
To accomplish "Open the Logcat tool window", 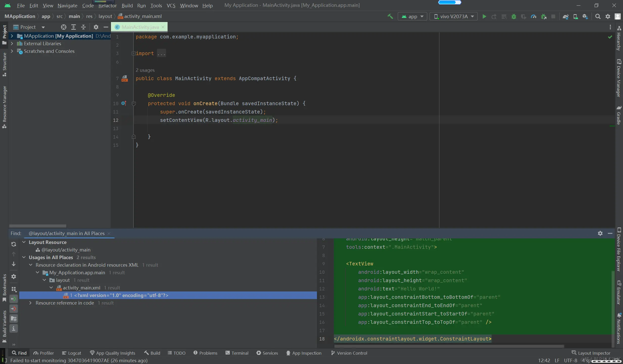I will point(72,353).
